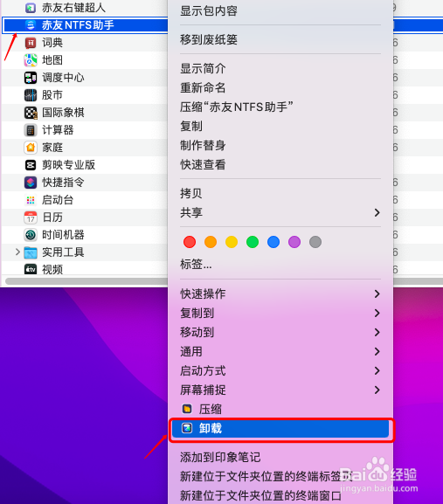Apply the blue tag color
Screen dimensions: 443x504
pos(273,242)
